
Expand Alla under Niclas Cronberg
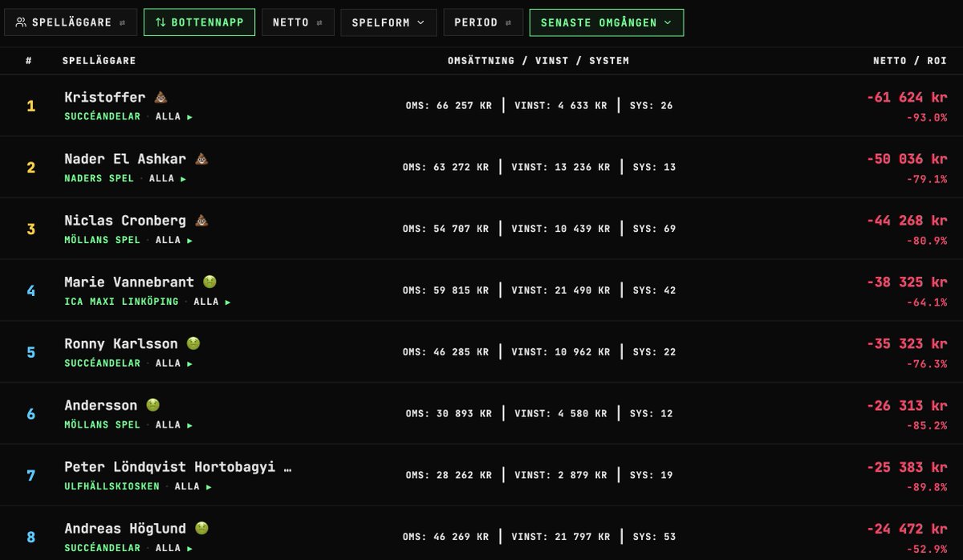pos(174,241)
